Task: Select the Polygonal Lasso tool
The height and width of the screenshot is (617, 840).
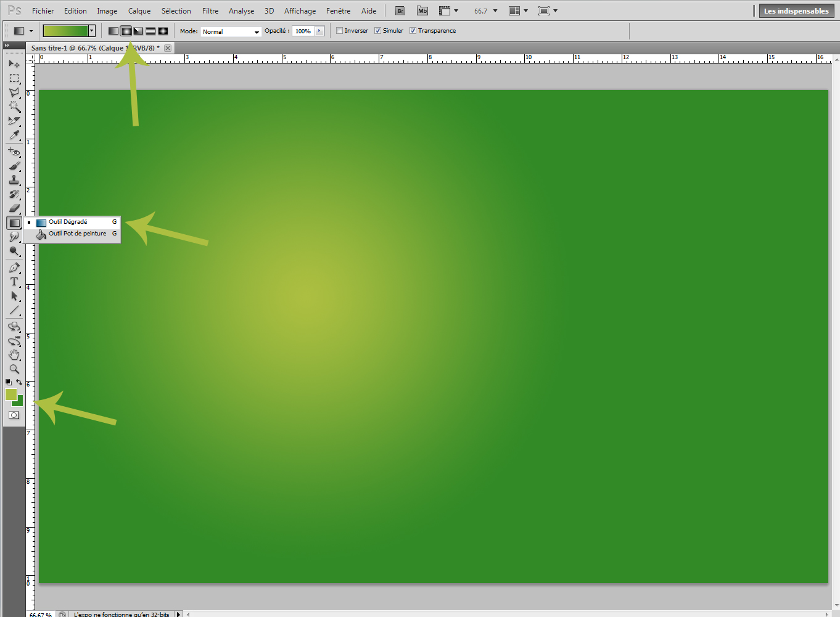Action: point(14,92)
